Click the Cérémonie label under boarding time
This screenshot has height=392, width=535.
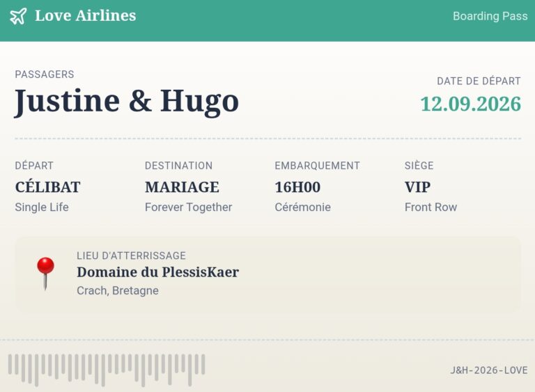pos(302,207)
